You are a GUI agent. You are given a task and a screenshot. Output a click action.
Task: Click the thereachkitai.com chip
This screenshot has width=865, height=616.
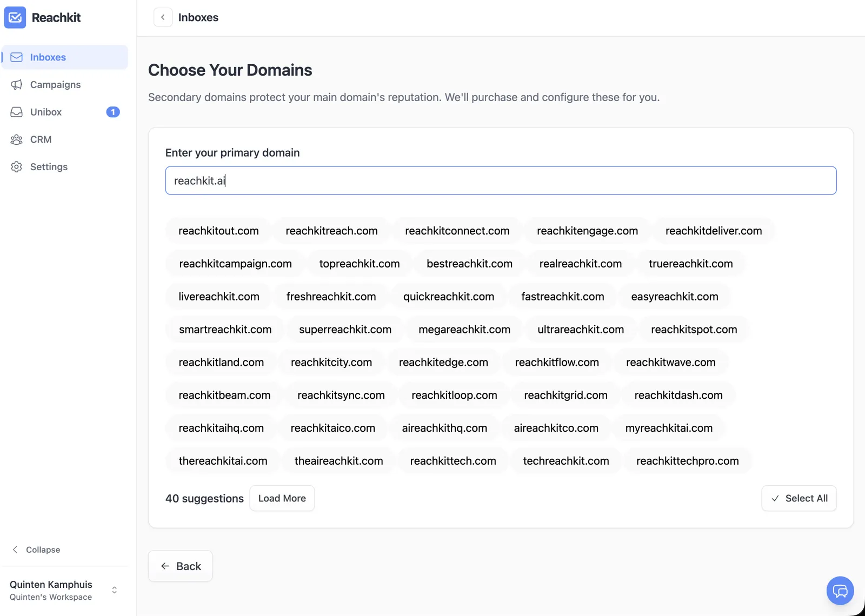pos(223,461)
